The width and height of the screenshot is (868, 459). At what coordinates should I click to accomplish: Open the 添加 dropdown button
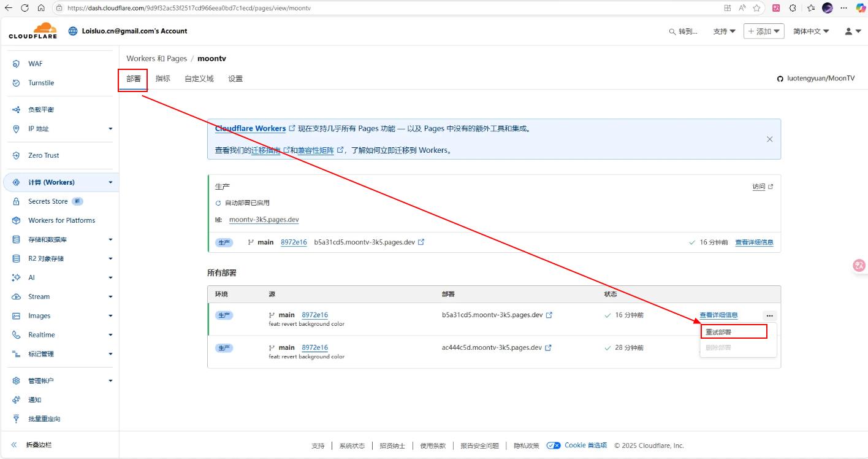pos(764,31)
